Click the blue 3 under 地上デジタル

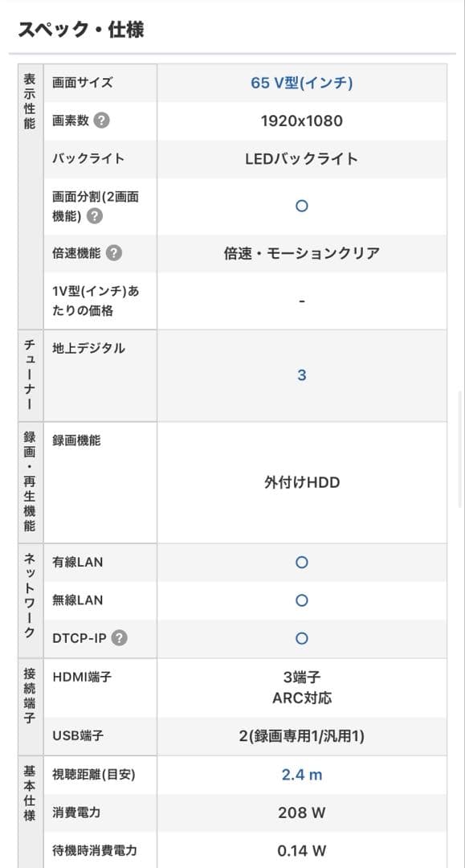300,375
